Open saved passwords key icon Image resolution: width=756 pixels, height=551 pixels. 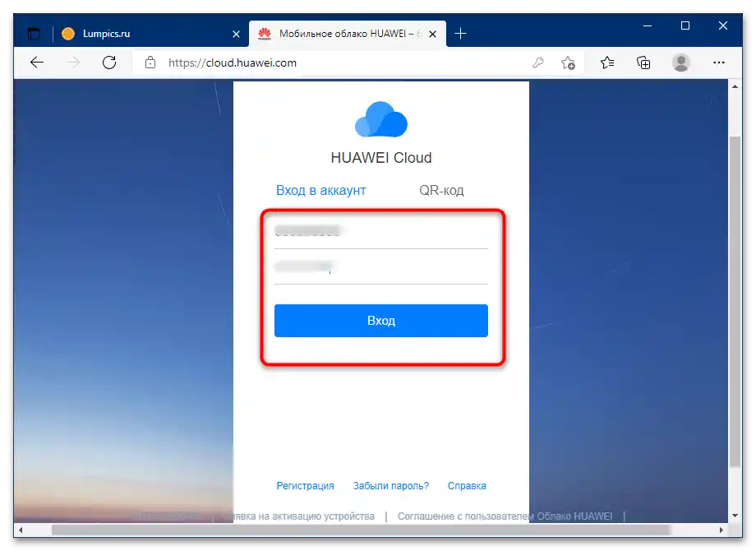538,63
